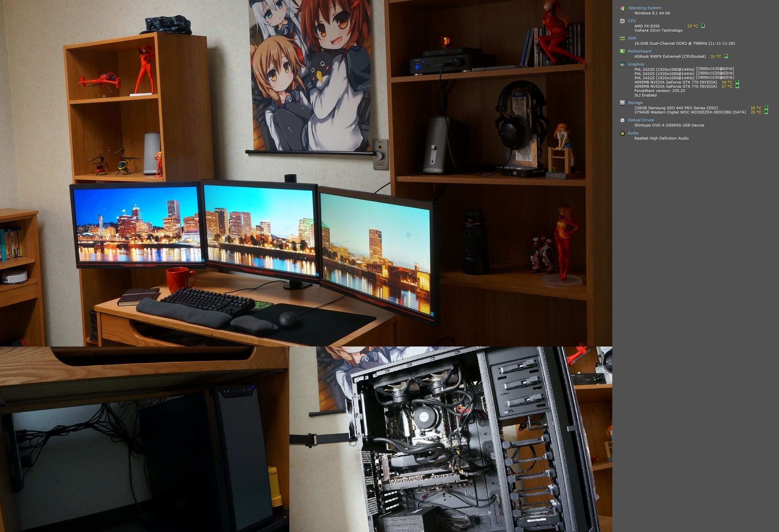
Task: Open the CPU section link
Action: [632, 21]
